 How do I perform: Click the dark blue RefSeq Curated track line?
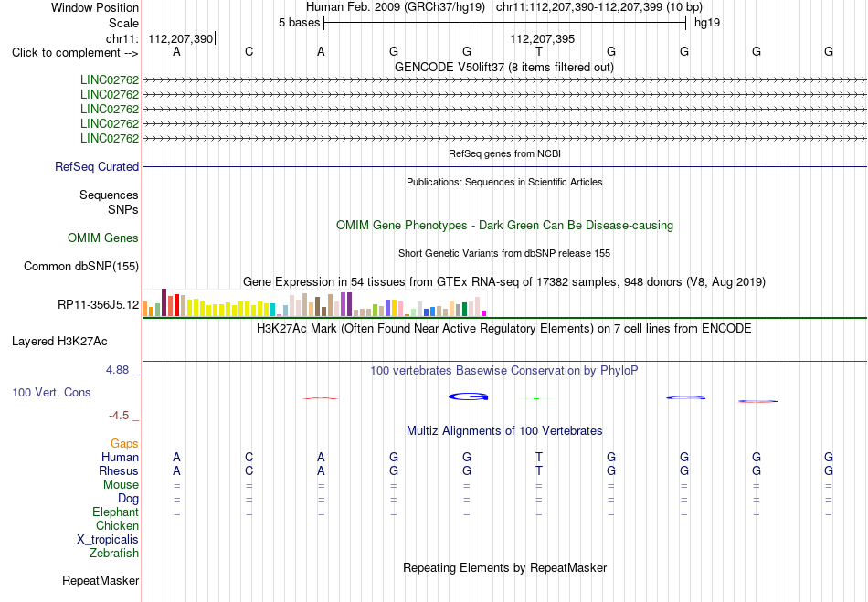(505, 166)
